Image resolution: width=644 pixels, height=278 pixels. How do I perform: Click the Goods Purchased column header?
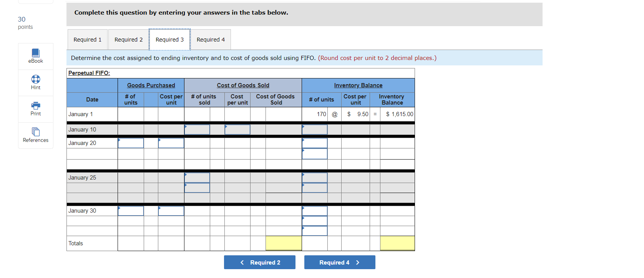pyautogui.click(x=151, y=85)
